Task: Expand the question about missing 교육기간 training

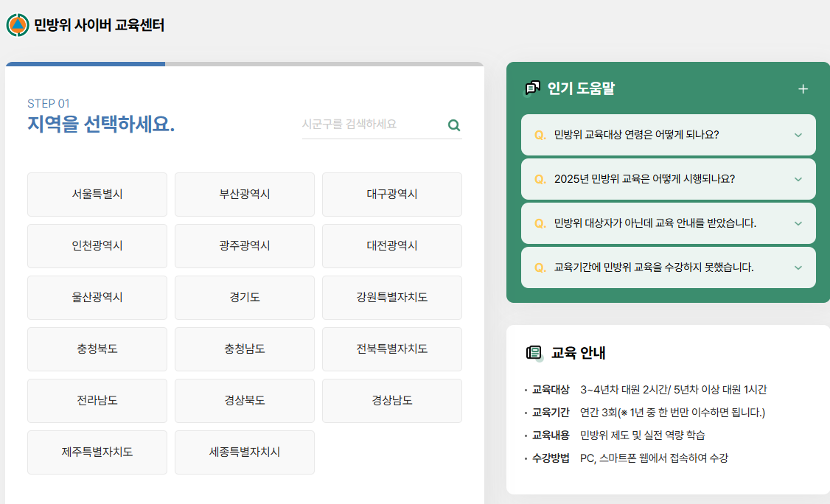Action: click(668, 267)
